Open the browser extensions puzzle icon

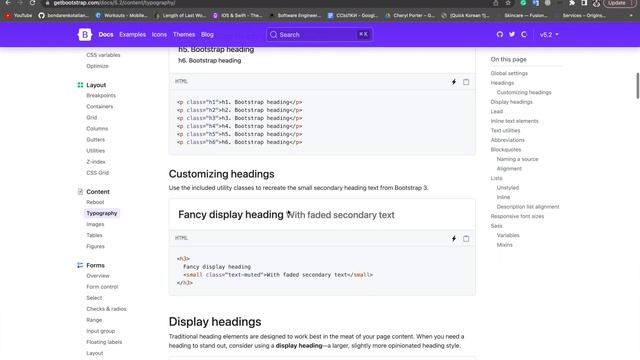572,3
